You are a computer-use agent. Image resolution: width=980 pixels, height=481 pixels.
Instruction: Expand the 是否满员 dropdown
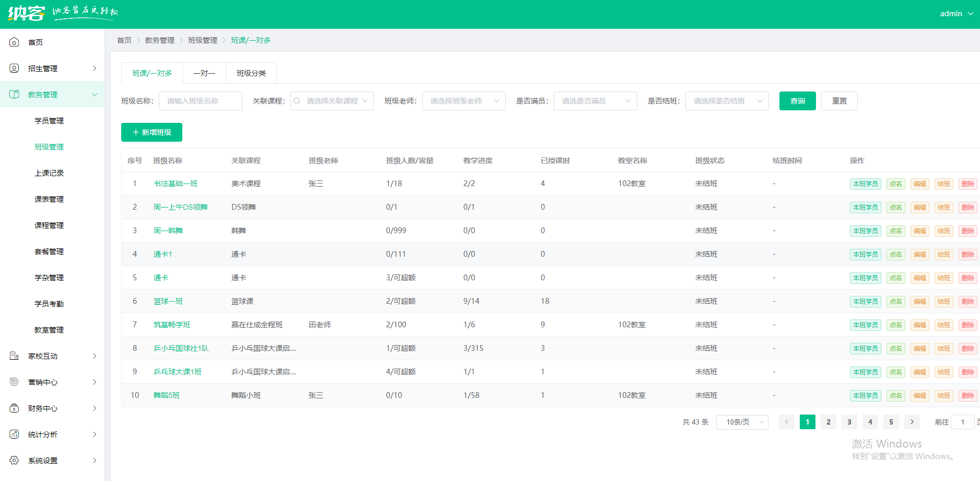pyautogui.click(x=595, y=101)
